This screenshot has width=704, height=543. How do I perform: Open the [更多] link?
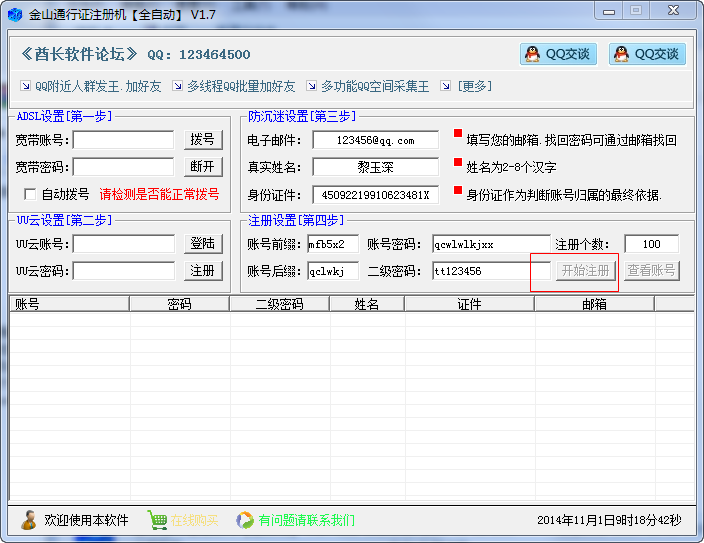(x=475, y=86)
